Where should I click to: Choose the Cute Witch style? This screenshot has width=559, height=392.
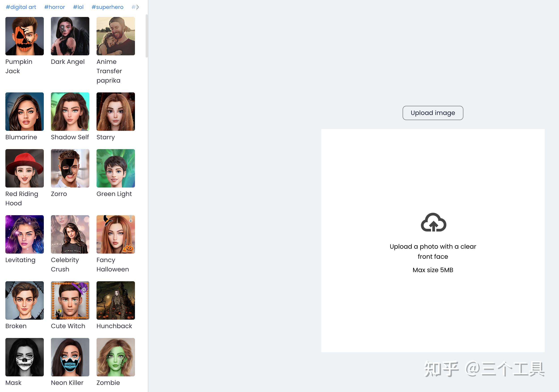70,300
